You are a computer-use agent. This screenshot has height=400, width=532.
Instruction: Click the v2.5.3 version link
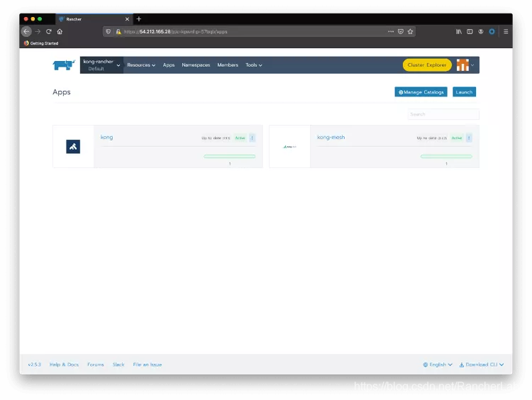coord(34,365)
